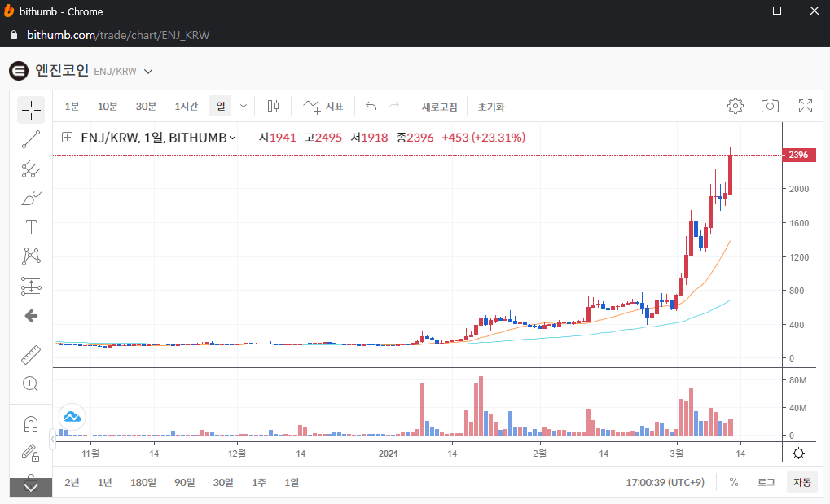Set date range to 30일
Viewport: 830px width, 504px height.
pyautogui.click(x=223, y=482)
